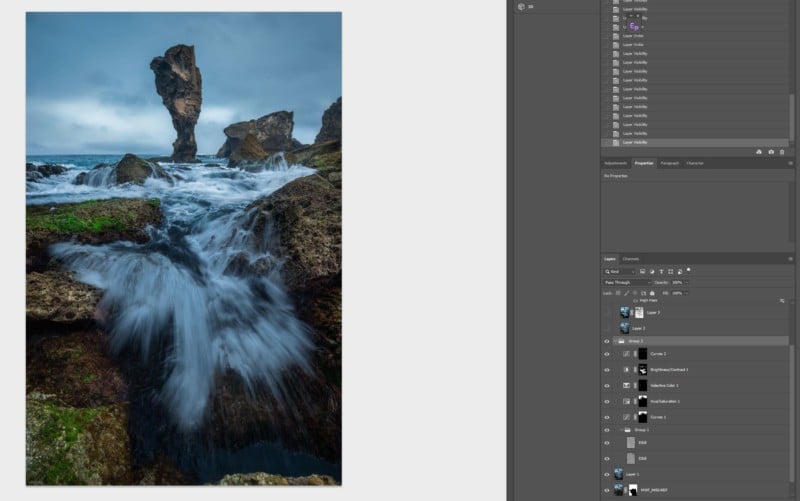
Task: Switch to the Adjustments tab
Action: [615, 163]
